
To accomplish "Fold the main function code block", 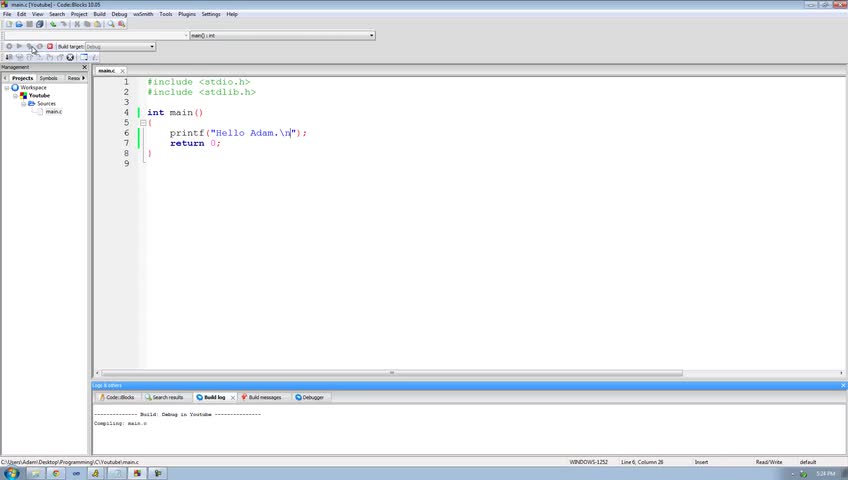I will click(x=143, y=123).
